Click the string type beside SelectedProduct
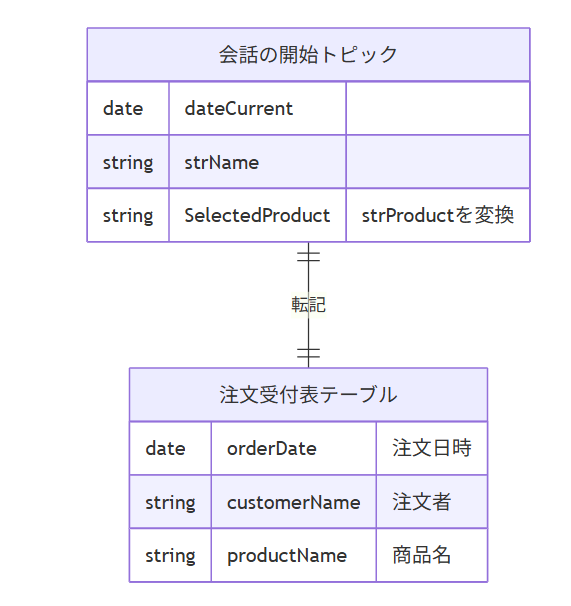The width and height of the screenshot is (571, 606). tap(128, 215)
